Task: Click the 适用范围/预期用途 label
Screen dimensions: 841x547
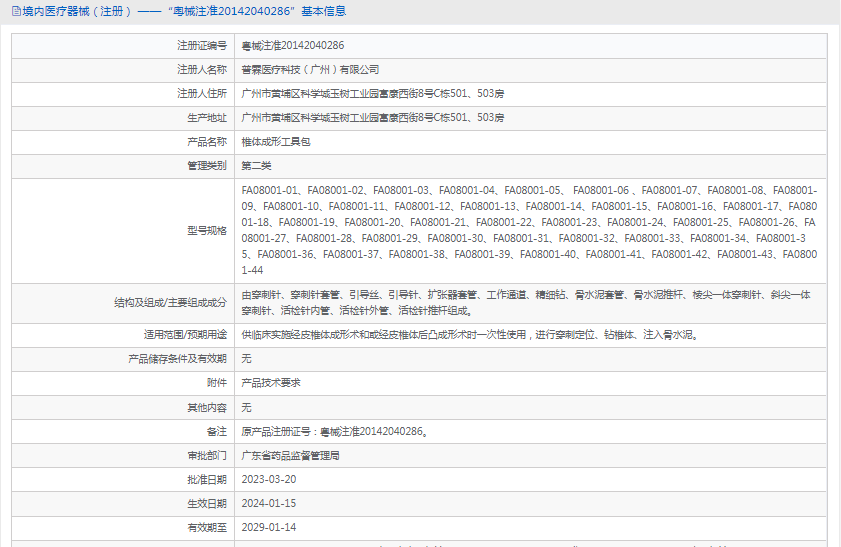Action: 185,335
